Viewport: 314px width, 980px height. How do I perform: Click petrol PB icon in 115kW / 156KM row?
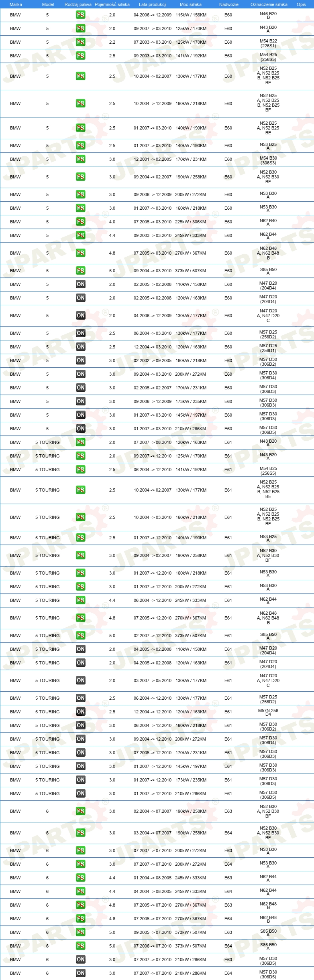pyautogui.click(x=80, y=15)
